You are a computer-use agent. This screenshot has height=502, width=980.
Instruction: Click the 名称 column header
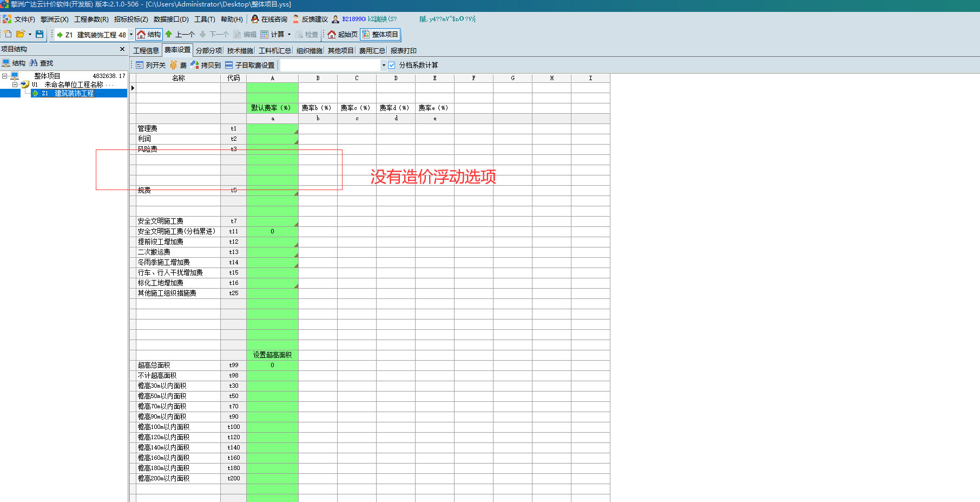[x=178, y=79]
